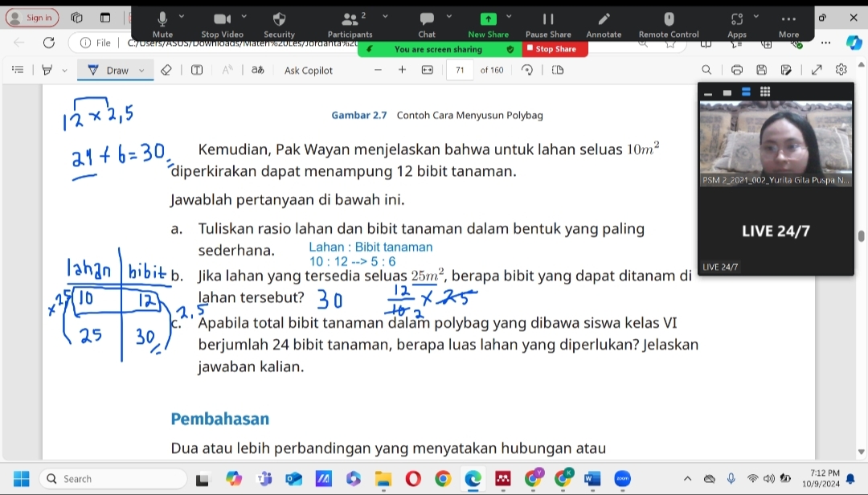Open audio options arrow next to Mute
868x495 pixels.
coord(182,17)
